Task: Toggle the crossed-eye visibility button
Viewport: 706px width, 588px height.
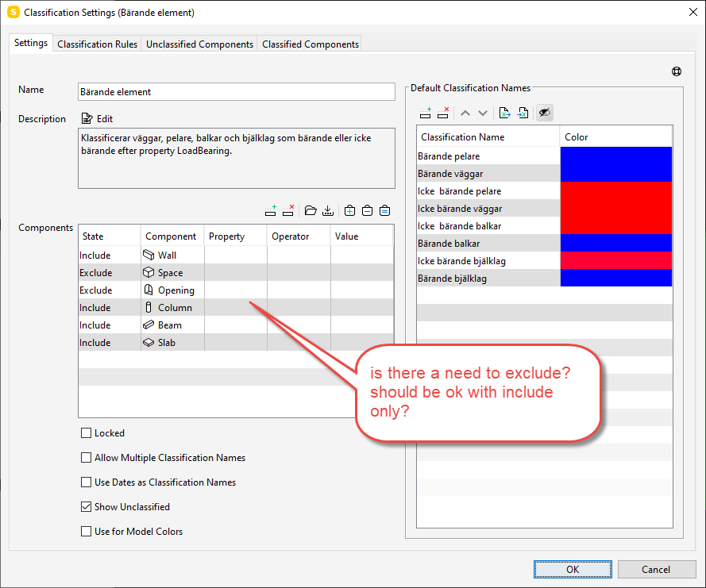Action: 544,113
